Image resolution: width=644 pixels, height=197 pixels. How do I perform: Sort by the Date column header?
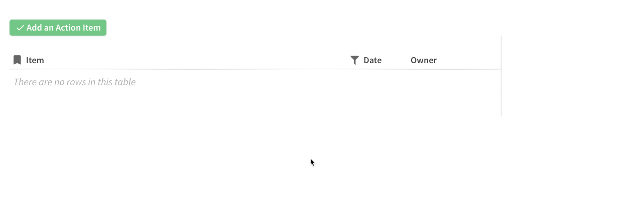point(372,60)
